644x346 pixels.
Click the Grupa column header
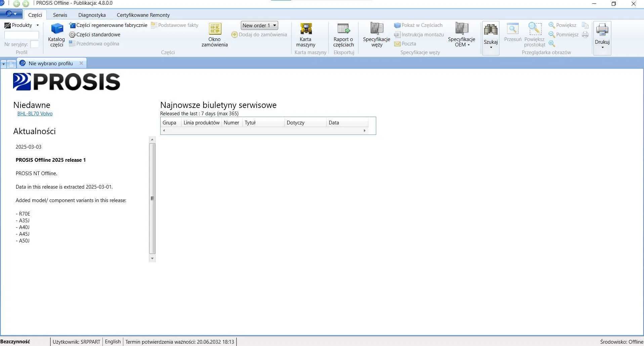[x=171, y=123]
